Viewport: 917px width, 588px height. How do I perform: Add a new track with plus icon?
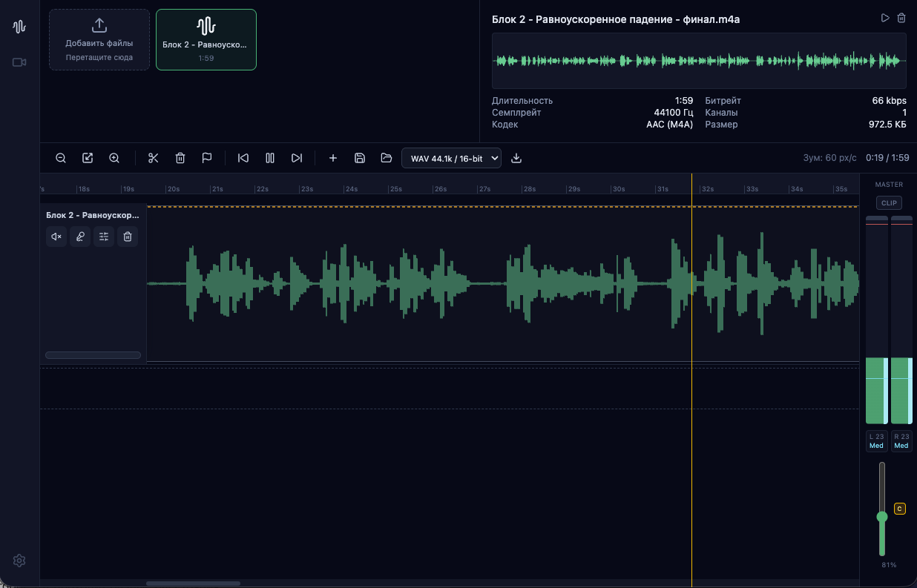tap(333, 158)
